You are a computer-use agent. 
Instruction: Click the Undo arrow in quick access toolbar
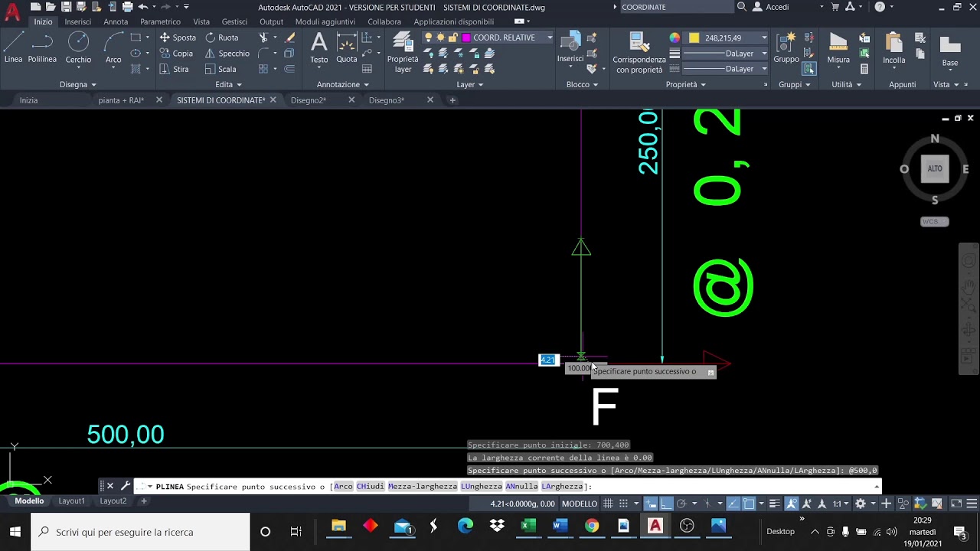142,7
